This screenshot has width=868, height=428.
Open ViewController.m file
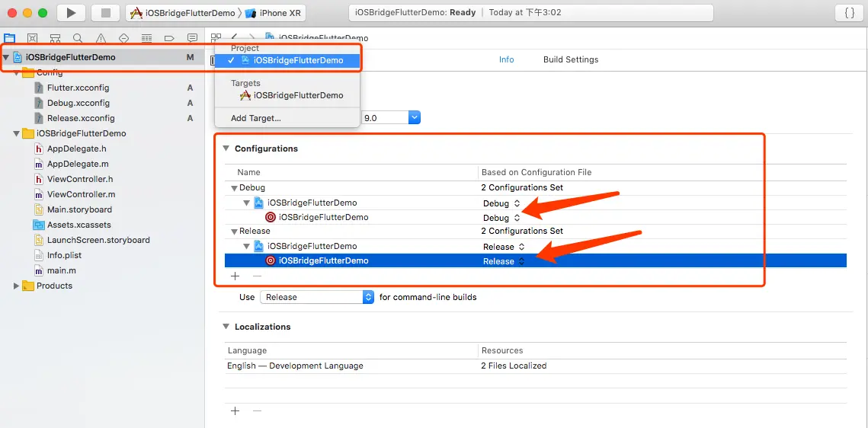point(82,195)
